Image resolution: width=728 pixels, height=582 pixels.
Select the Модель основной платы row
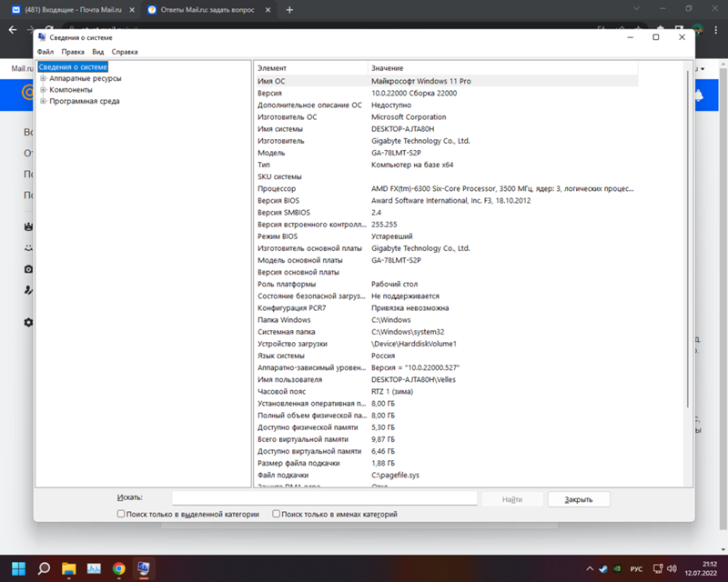[447, 260]
